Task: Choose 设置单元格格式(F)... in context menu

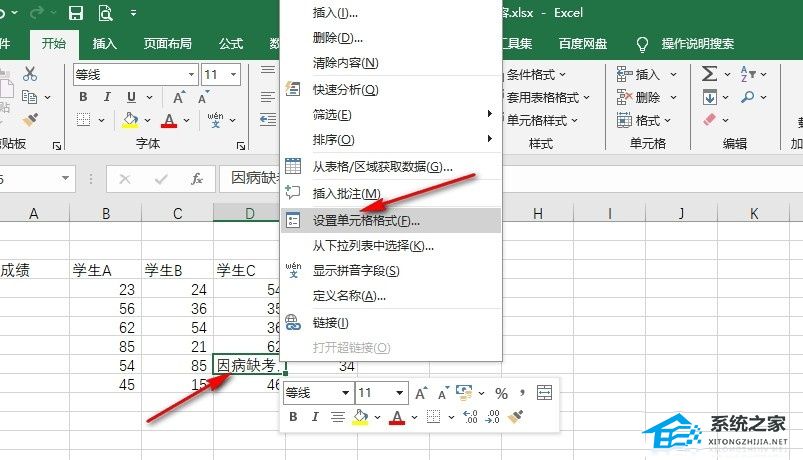Action: (x=391, y=221)
